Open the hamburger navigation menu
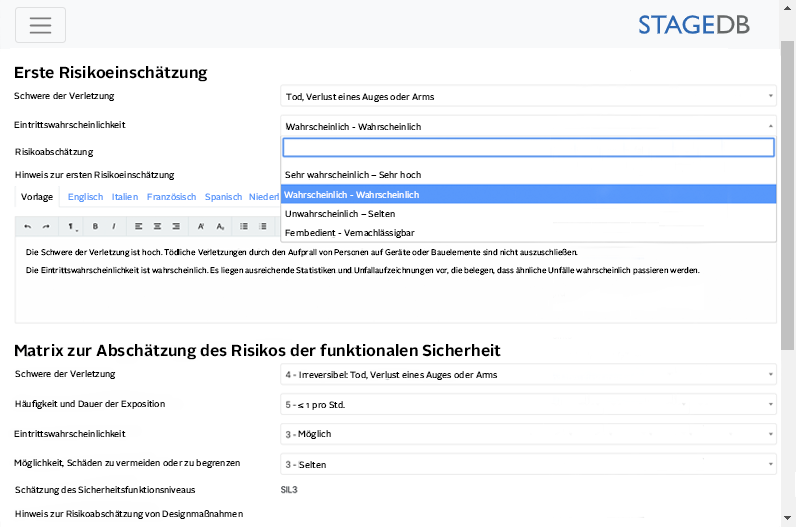The width and height of the screenshot is (796, 527). 40,25
